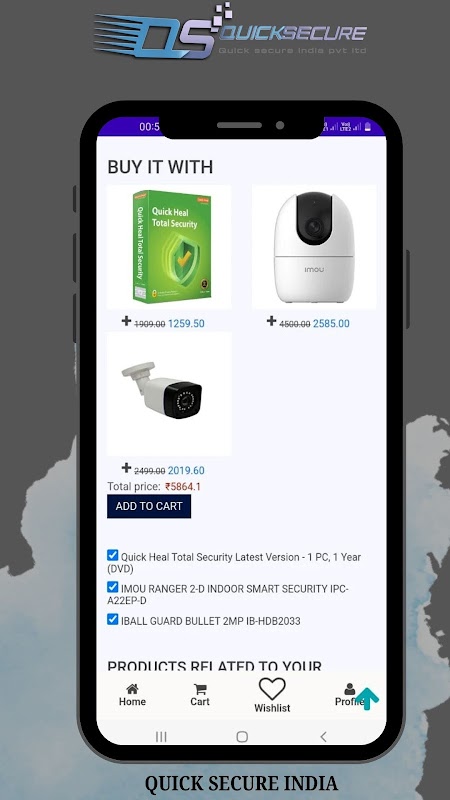Open Quick Heal Total Security product image
Image resolution: width=450 pixels, height=800 pixels.
coord(169,247)
